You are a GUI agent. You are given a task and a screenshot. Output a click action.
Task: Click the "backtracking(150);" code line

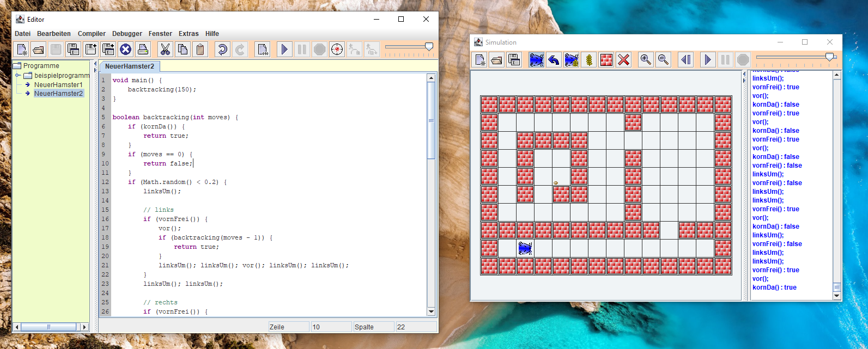tap(162, 89)
